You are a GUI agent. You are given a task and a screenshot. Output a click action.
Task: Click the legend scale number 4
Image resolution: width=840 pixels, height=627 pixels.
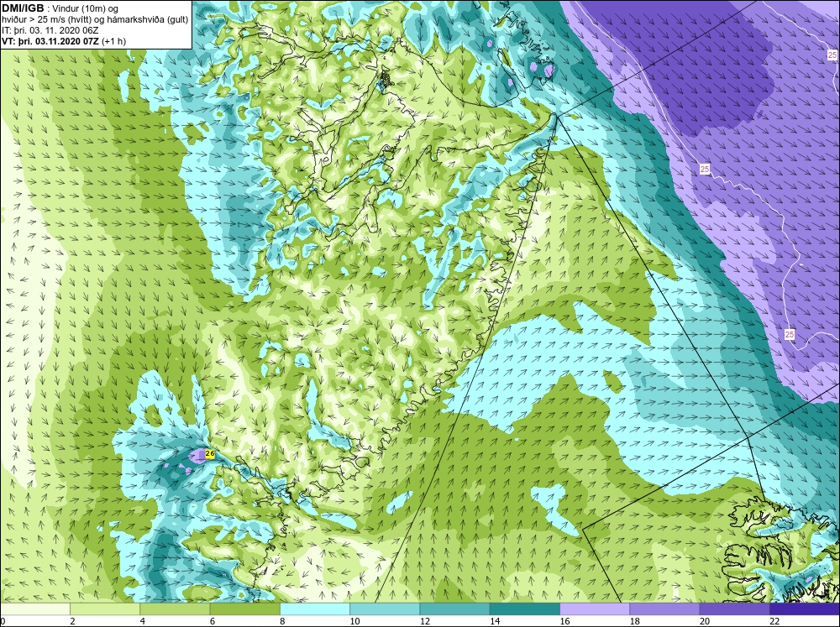tap(142, 621)
